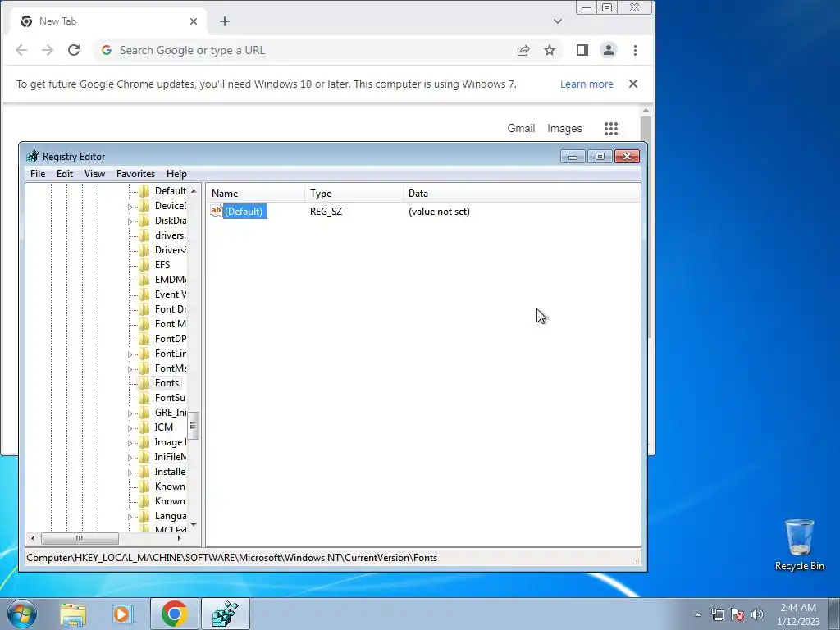Expand the Image registry key
Image resolution: width=840 pixels, height=630 pixels.
[130, 443]
